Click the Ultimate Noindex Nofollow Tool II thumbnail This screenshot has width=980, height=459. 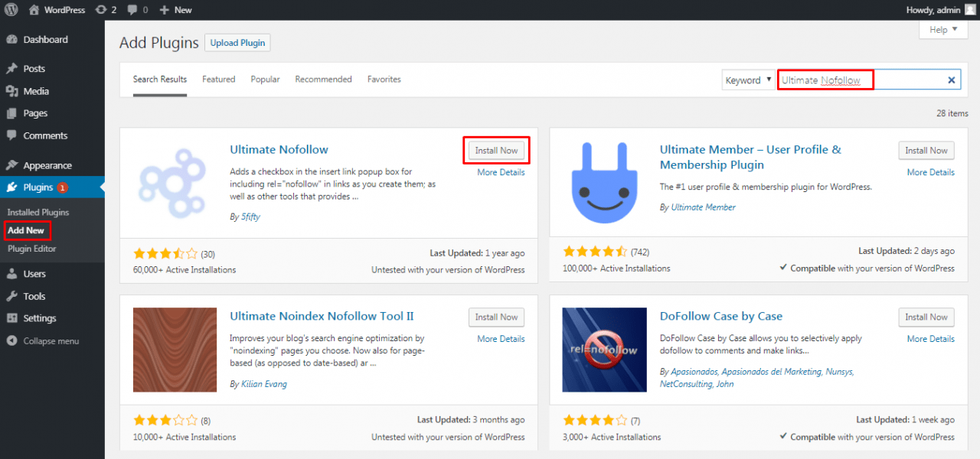(x=175, y=349)
